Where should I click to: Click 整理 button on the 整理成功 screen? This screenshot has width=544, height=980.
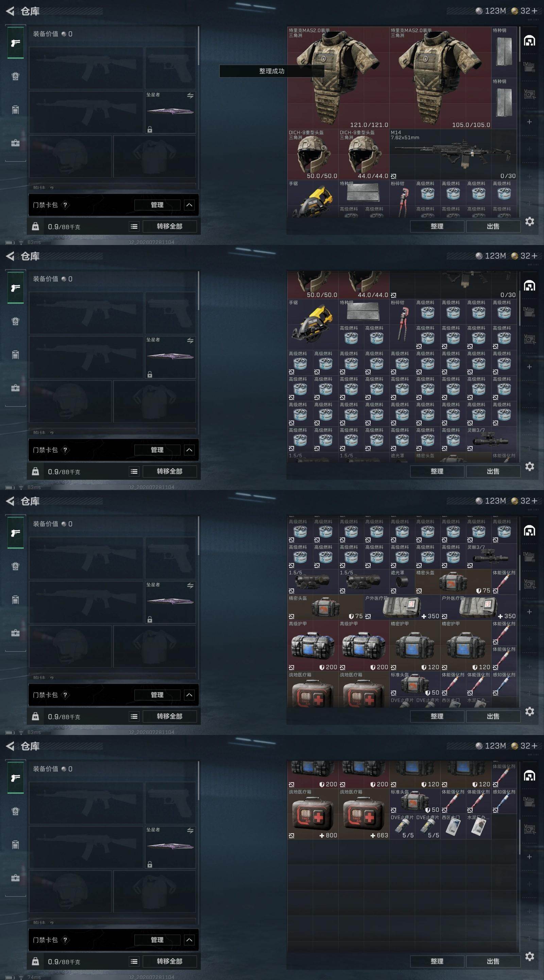click(x=437, y=226)
